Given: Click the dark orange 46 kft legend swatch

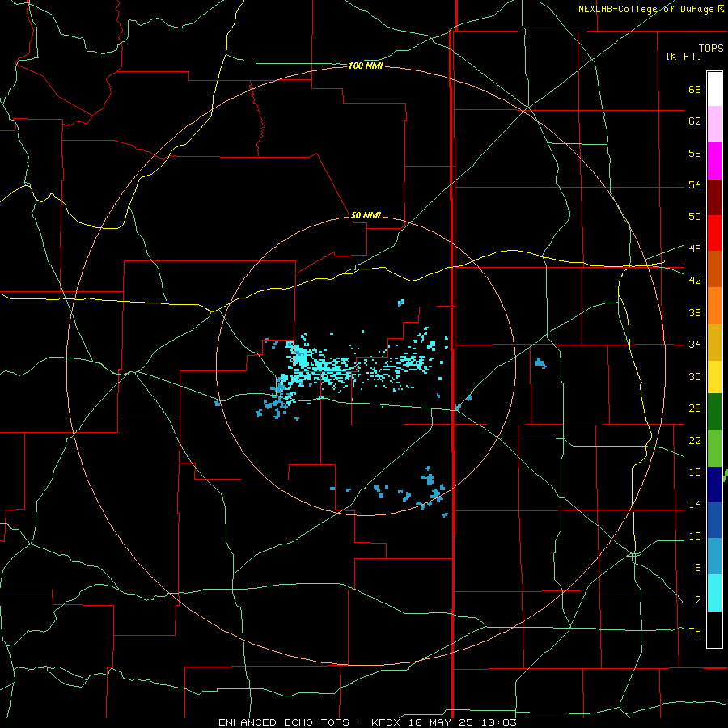Looking at the screenshot, I should [714, 269].
